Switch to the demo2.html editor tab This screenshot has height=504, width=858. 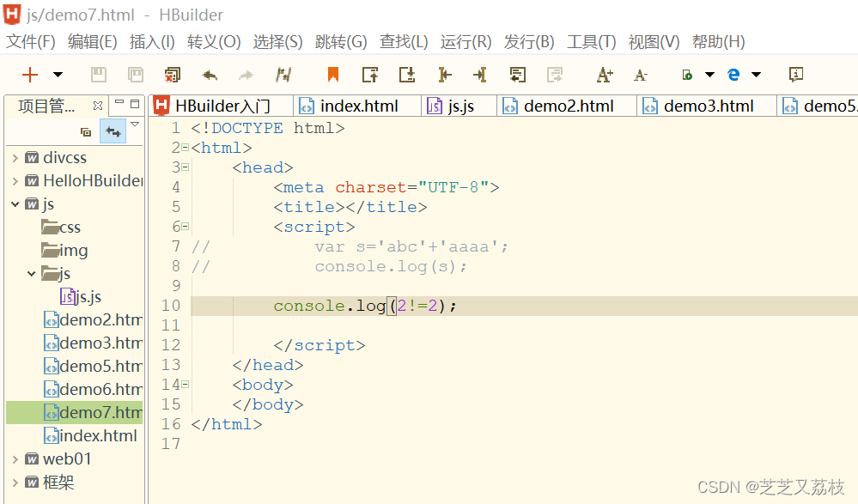(568, 106)
